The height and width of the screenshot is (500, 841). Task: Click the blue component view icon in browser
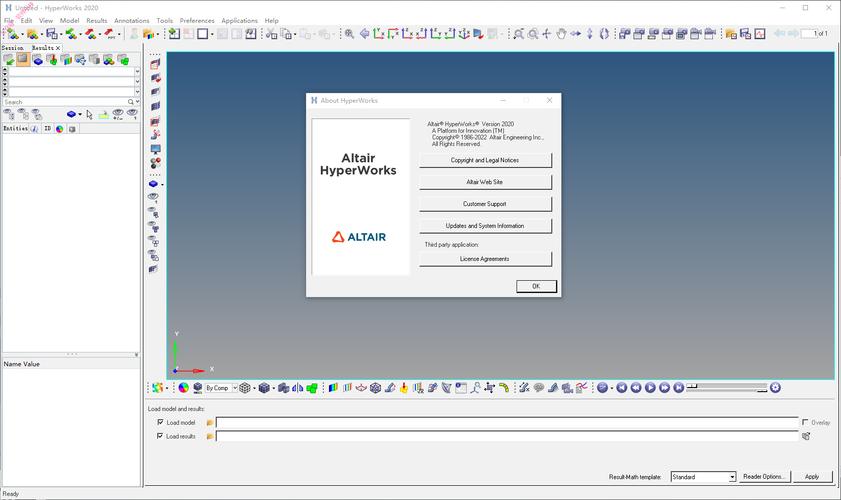[x=71, y=114]
